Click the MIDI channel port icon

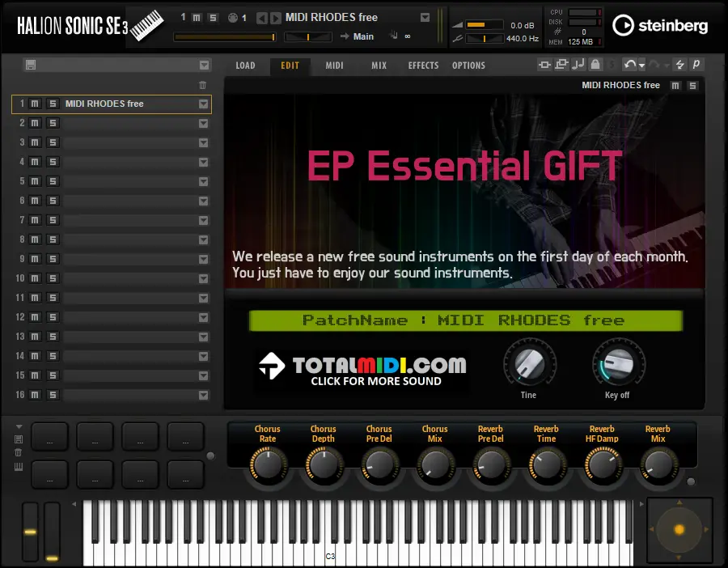pyautogui.click(x=233, y=18)
